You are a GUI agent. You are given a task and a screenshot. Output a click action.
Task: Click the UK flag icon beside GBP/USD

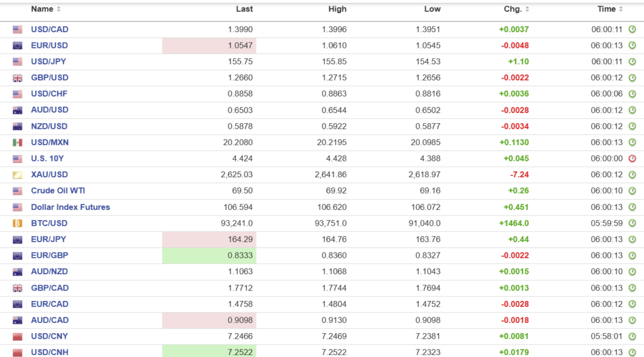18,78
